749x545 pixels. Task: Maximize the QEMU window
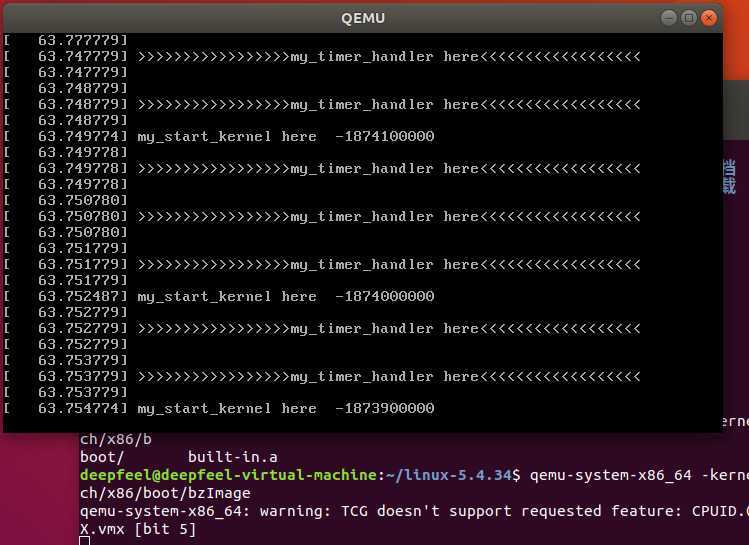(x=688, y=18)
